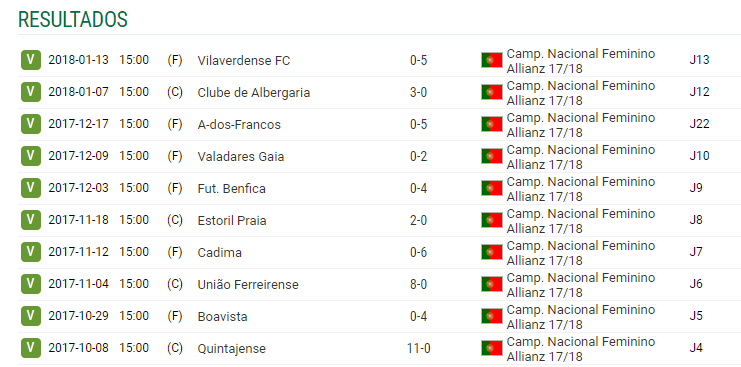This screenshot has width=741, height=367.
Task: Click the victory badge for Fut. Benfica match
Action: [31, 188]
